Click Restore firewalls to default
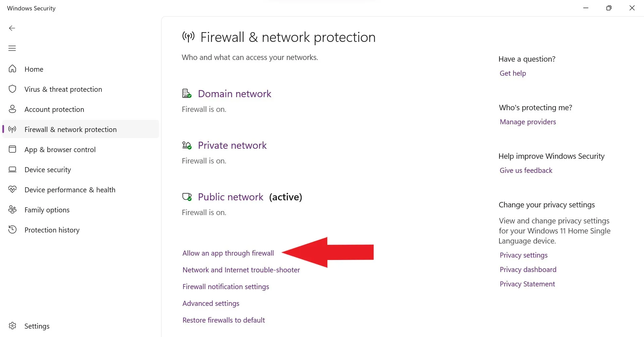Viewport: 644px width, 337px height. pos(223,320)
